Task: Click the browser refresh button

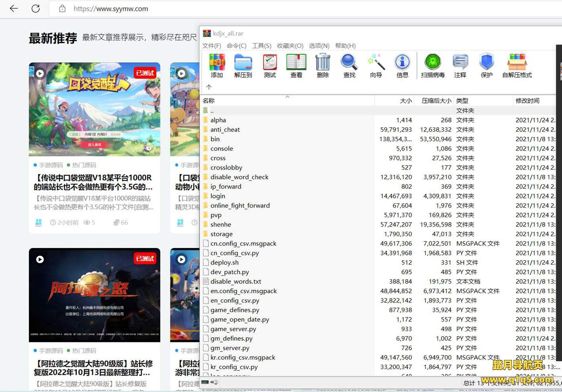Action: coord(36,8)
